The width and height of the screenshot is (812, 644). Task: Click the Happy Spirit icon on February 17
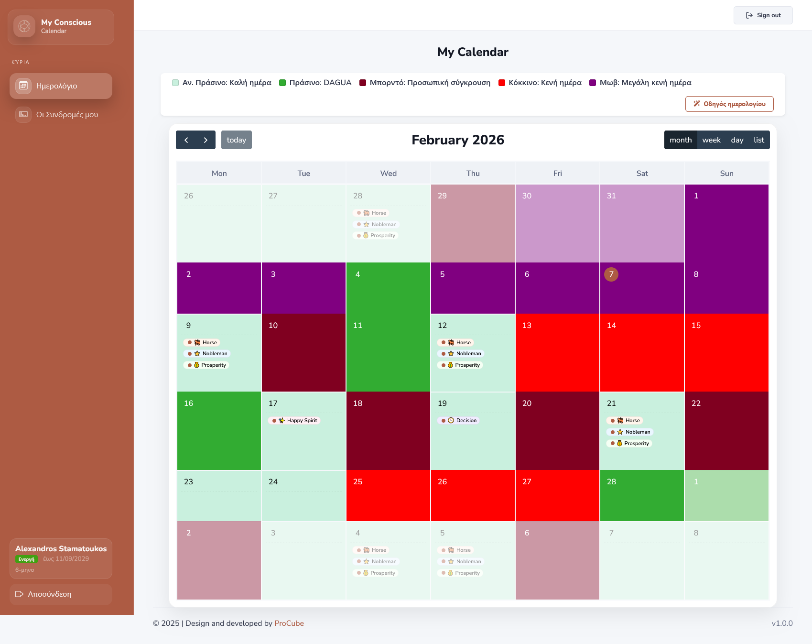(282, 421)
